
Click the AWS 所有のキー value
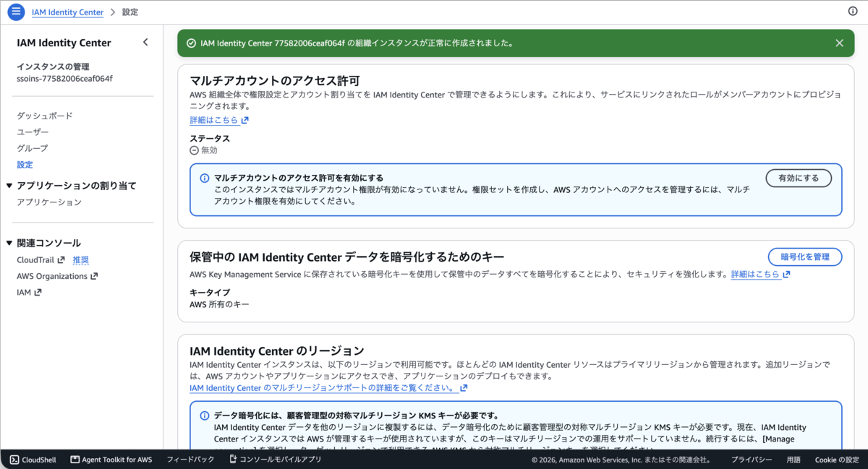[219, 304]
